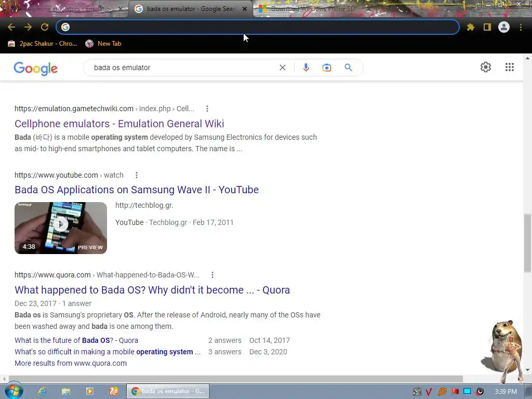Image resolution: width=532 pixels, height=399 pixels.
Task: Search by image with the camera icon
Action: [x=326, y=68]
